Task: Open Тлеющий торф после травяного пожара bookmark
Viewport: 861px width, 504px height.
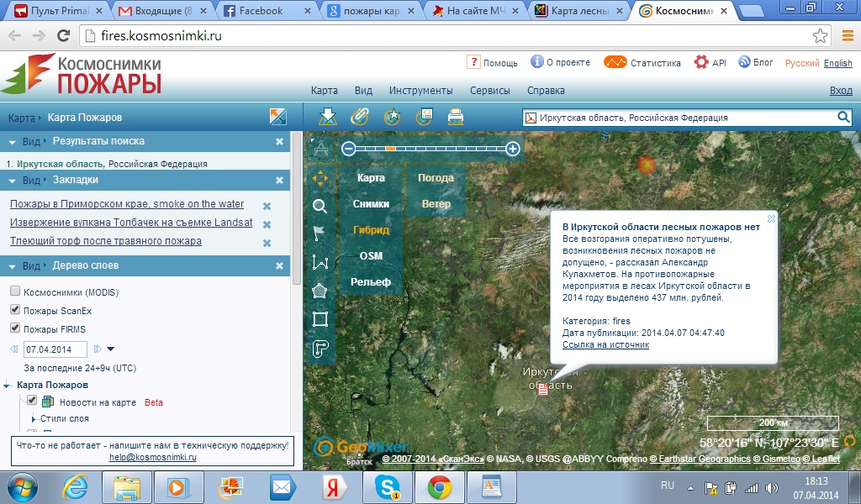Action: click(x=105, y=241)
